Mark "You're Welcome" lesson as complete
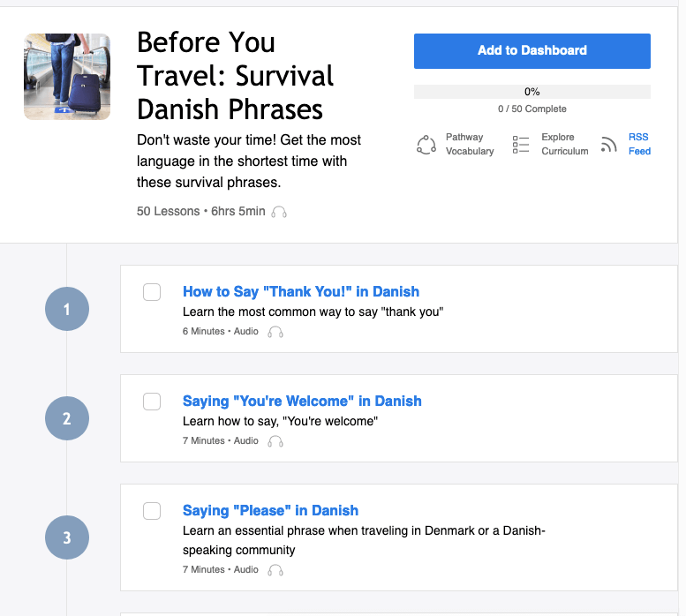686x616 pixels. pyautogui.click(x=152, y=402)
